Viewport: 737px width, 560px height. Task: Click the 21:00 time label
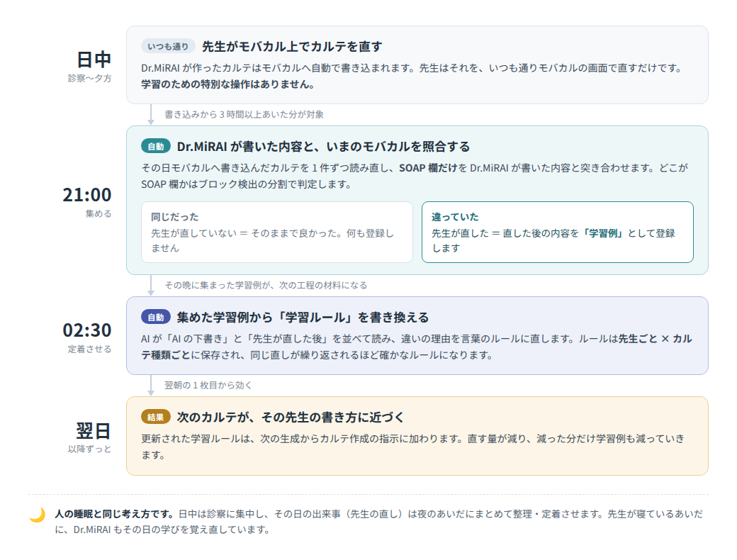(87, 195)
